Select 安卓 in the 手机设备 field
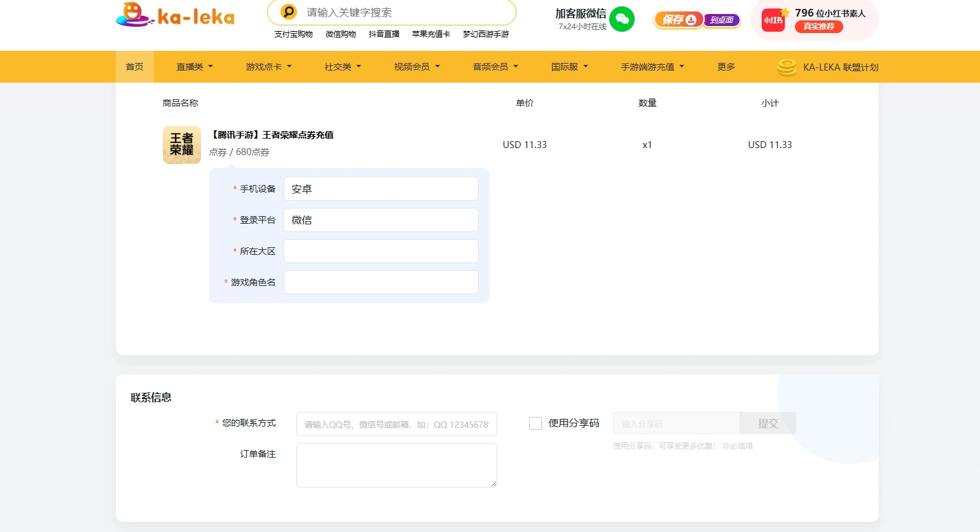This screenshot has width=980, height=532. tap(380, 188)
